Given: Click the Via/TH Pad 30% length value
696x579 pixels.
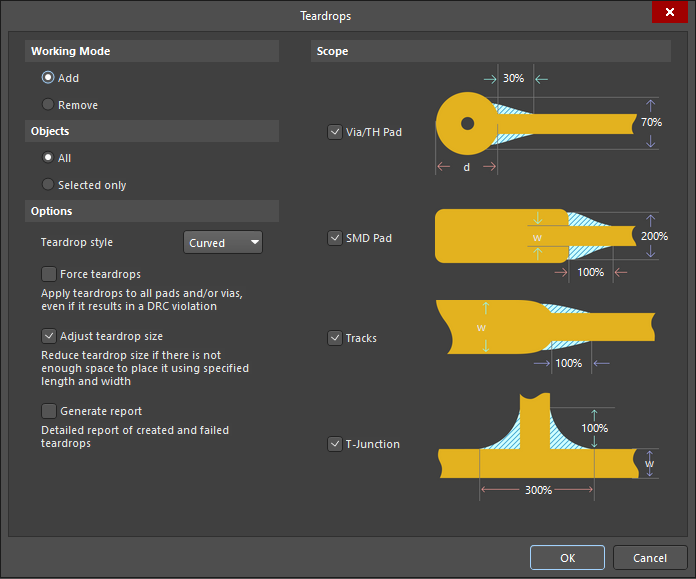Looking at the screenshot, I should click(x=514, y=78).
